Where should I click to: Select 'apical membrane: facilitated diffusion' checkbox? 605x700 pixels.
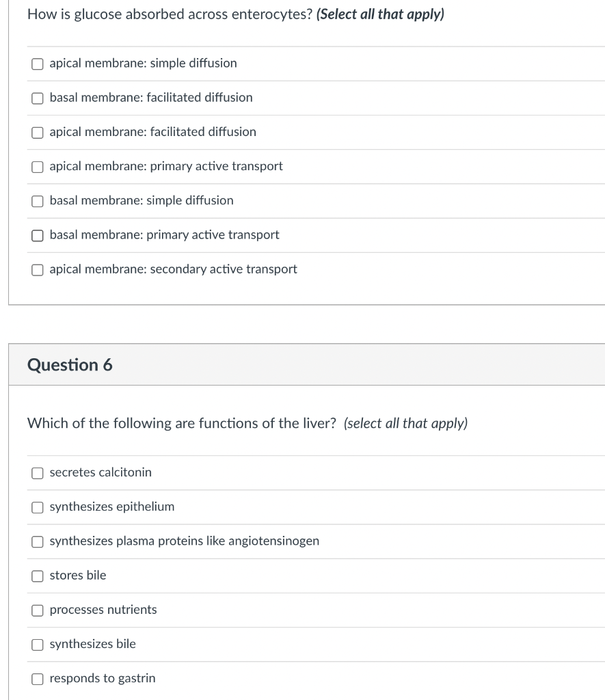click(37, 132)
